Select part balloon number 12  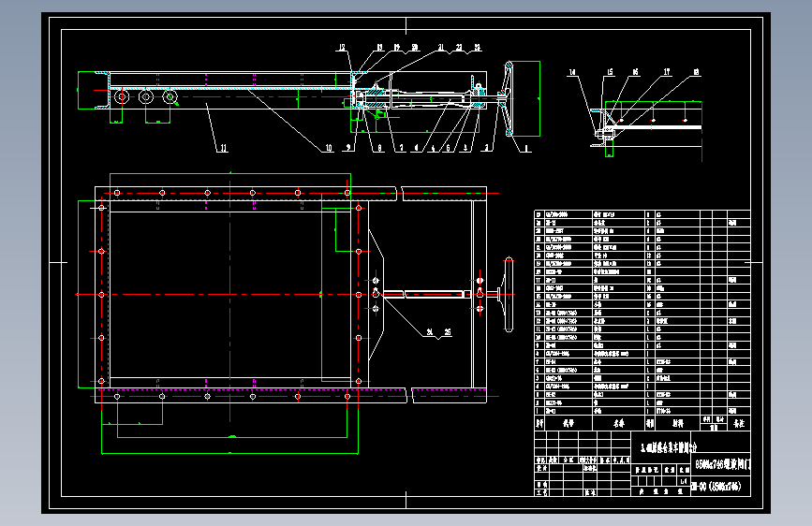tap(342, 48)
